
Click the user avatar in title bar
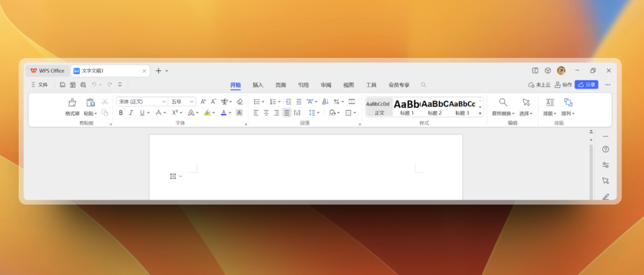pyautogui.click(x=561, y=70)
